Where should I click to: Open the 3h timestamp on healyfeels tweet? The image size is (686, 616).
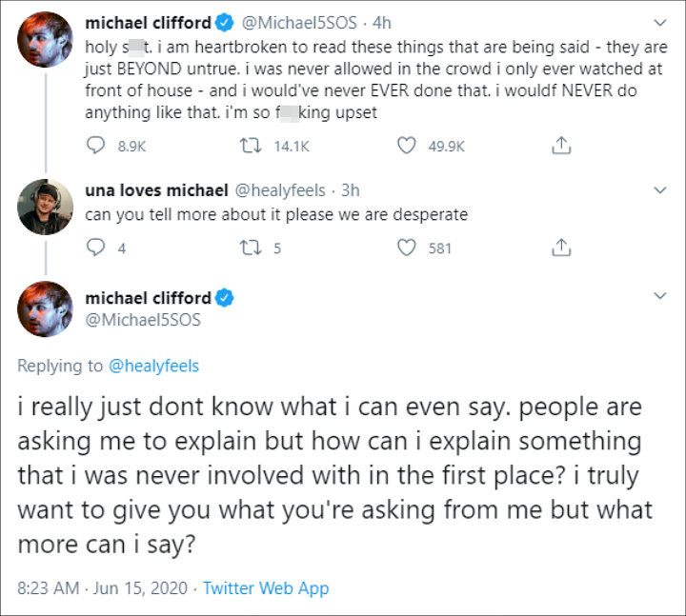tap(350, 190)
